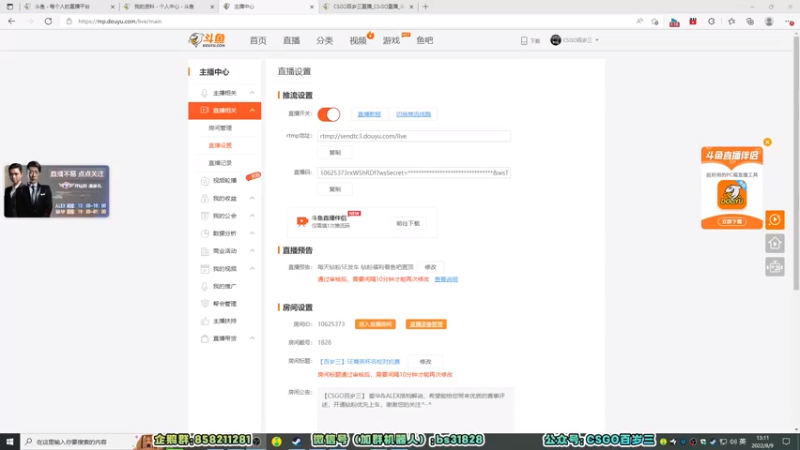Select 房间管理 in sidebar
The width and height of the screenshot is (800, 450).
(x=220, y=128)
